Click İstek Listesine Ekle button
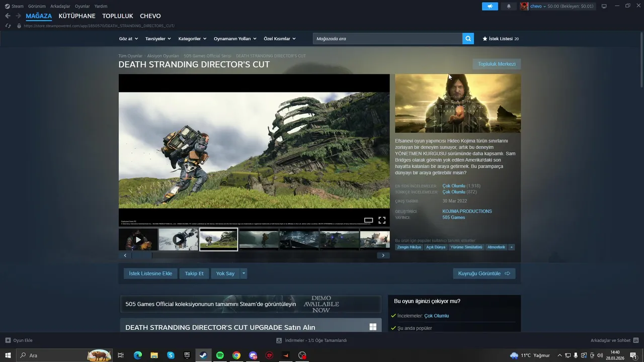Viewport: 644px width, 362px height. point(150,274)
